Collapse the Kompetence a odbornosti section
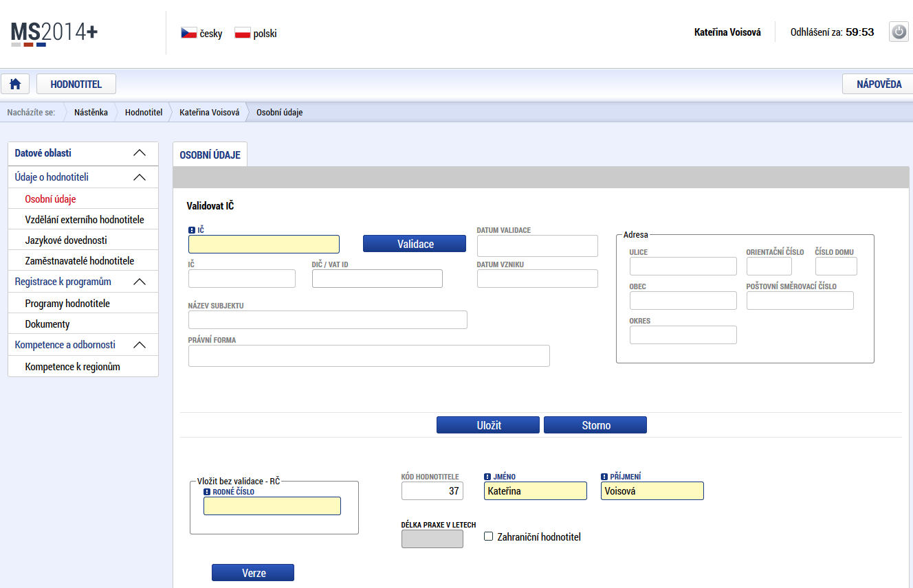 140,345
